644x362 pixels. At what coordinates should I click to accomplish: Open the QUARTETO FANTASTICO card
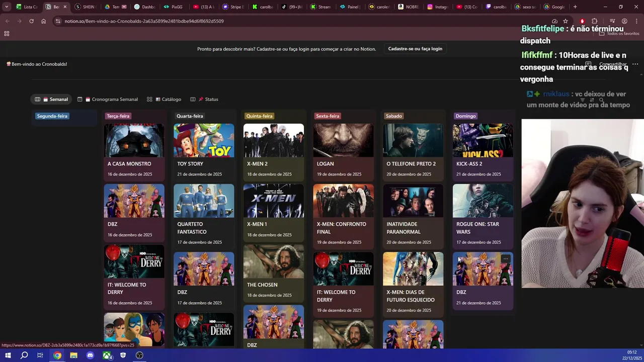204,217
